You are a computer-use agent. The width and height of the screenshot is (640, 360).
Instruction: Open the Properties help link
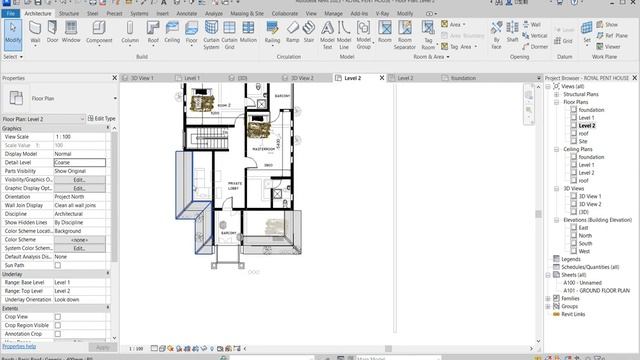[x=19, y=347]
